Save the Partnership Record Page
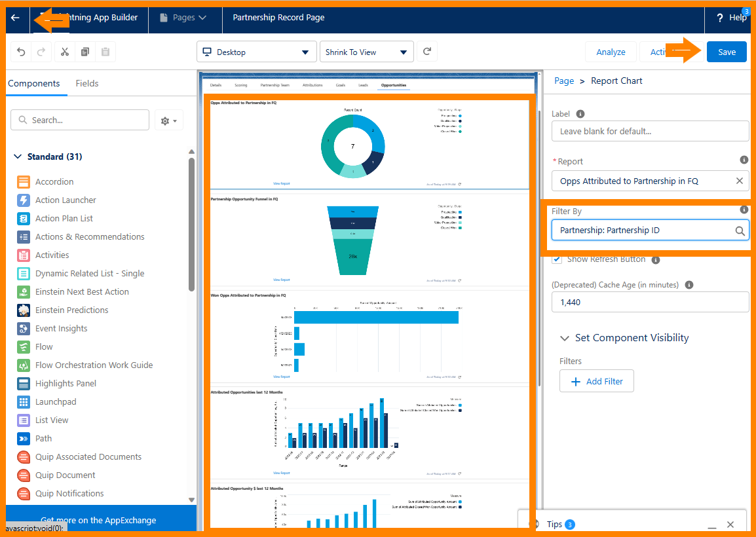The image size is (756, 537). 727,52
